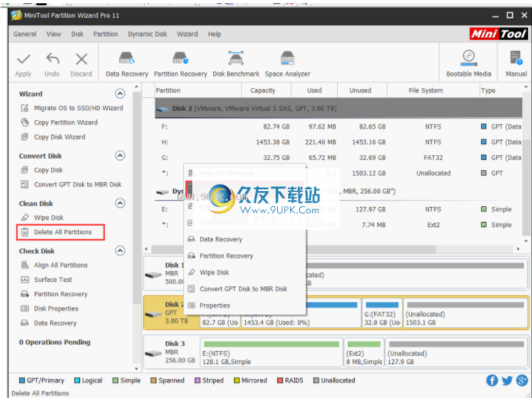Viewport: 532px width, 398px height.
Task: Open the Dynamic Disk menu
Action: coord(147,34)
